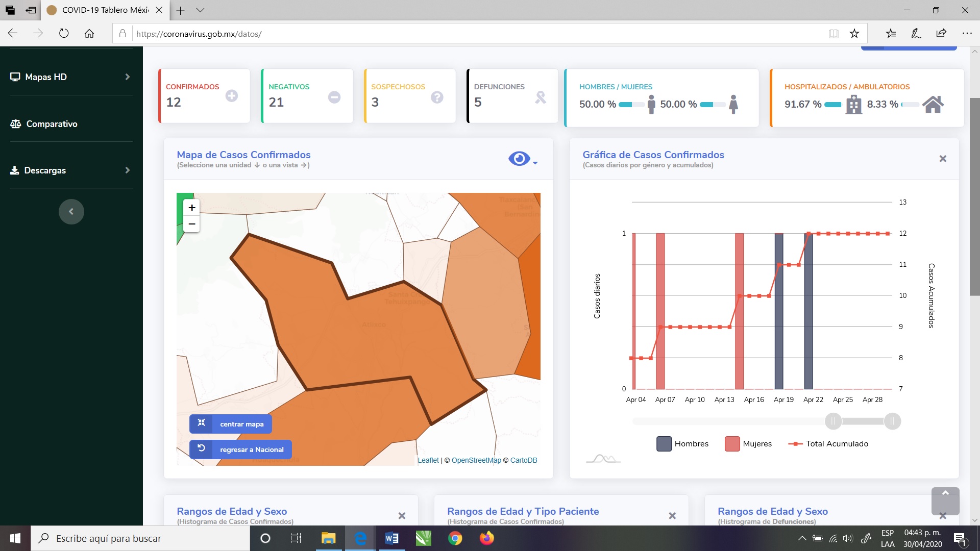
Task: Toggle Mujeres series in chart legend
Action: click(748, 444)
